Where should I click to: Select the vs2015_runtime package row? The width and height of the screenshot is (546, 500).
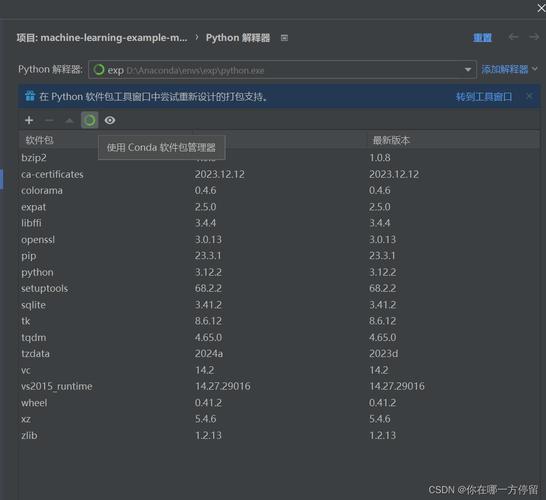[x=279, y=386]
